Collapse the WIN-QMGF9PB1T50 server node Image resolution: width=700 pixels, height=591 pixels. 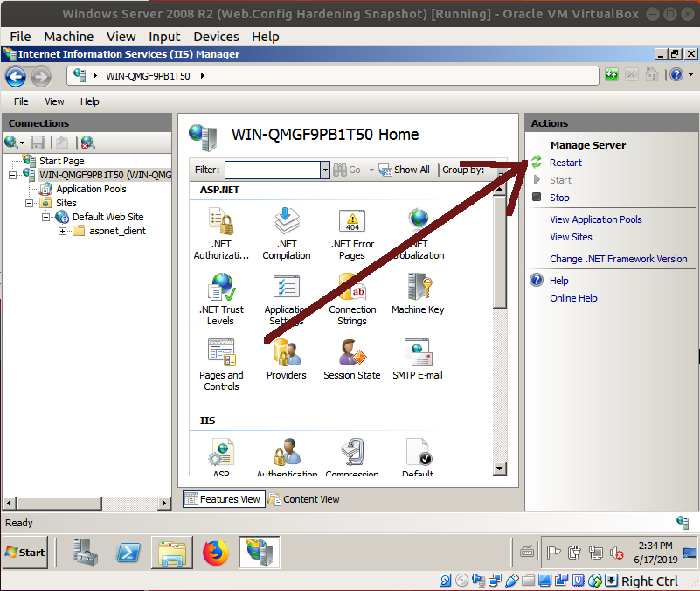coord(12,175)
